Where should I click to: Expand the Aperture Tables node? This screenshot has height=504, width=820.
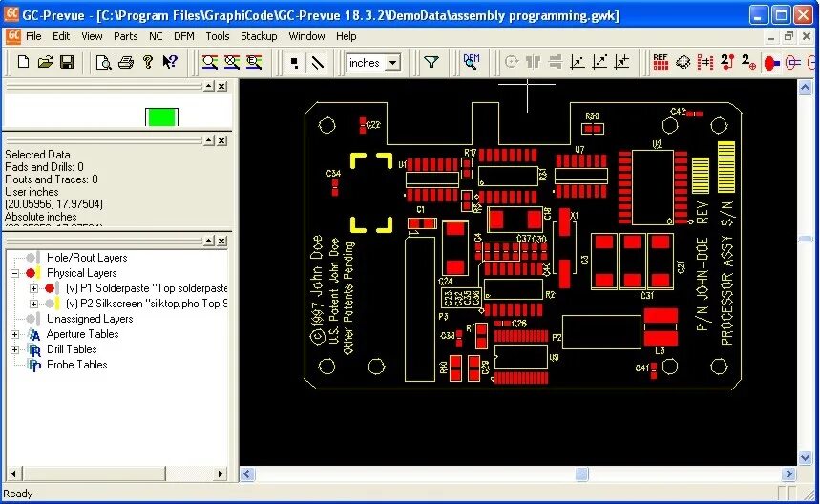tap(14, 334)
